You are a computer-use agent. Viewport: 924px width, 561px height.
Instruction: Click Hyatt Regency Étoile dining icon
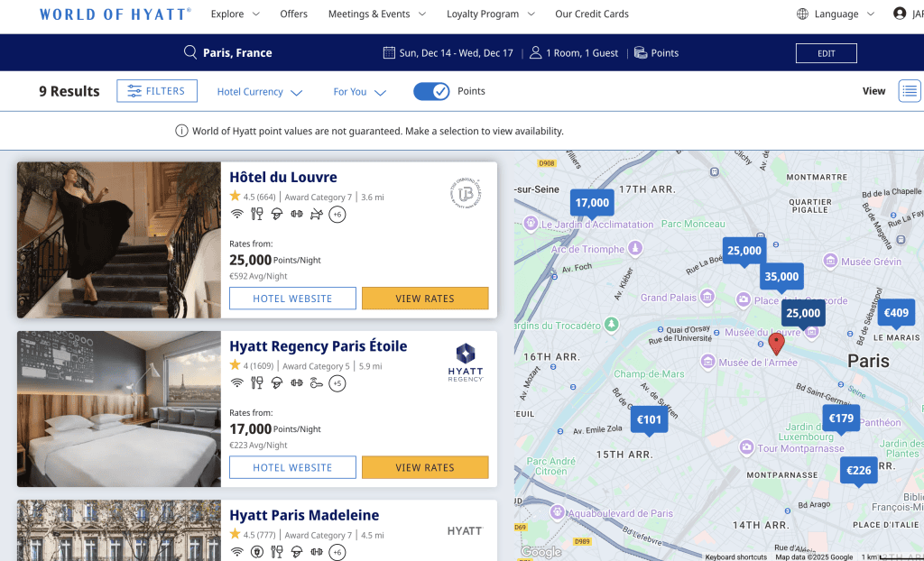257,383
